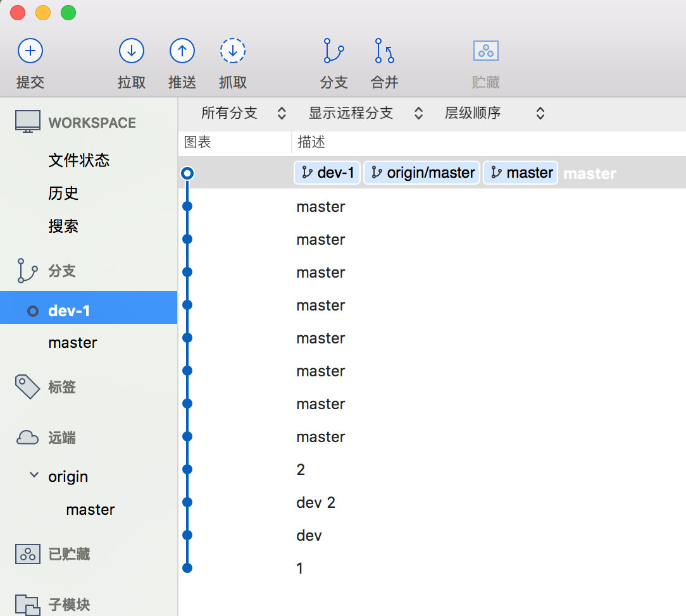The height and width of the screenshot is (616, 686).
Task: Select the master branch under origin
Action: coord(90,510)
